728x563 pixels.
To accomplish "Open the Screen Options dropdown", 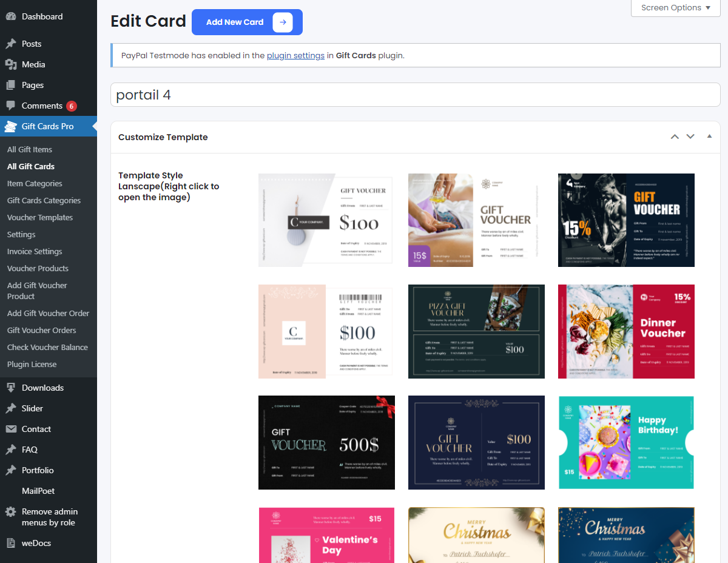I will tap(676, 8).
